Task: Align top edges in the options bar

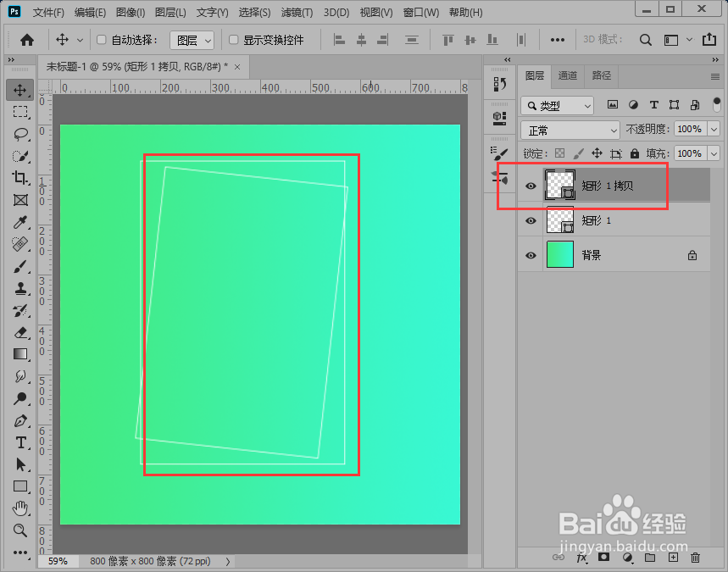Action: click(x=448, y=40)
